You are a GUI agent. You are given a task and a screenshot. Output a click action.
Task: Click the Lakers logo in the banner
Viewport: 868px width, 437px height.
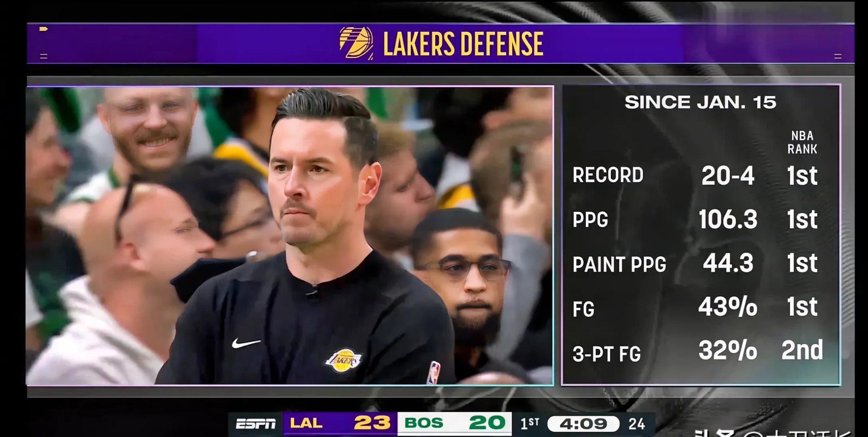(356, 43)
